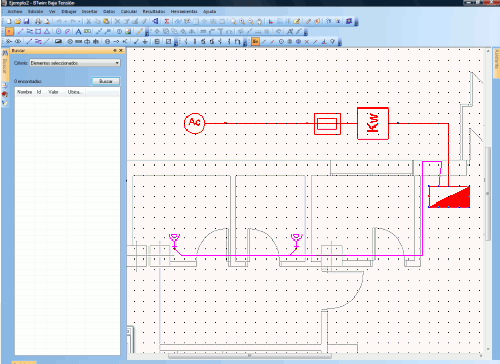This screenshot has width=500, height=364.
Task: Click the Print icon in toolbar
Action: pos(38,21)
